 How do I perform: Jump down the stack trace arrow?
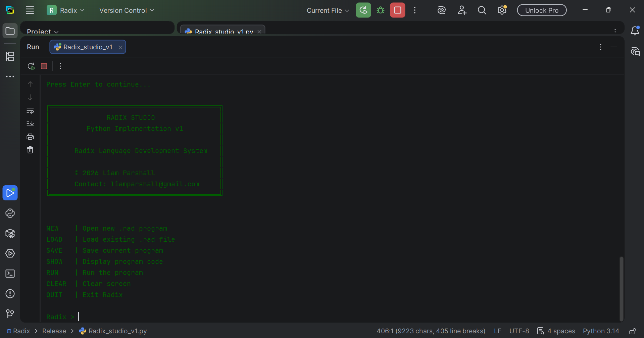point(30,97)
